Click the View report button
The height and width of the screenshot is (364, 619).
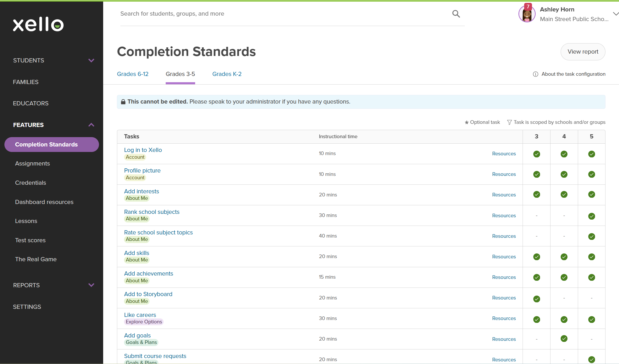(583, 52)
